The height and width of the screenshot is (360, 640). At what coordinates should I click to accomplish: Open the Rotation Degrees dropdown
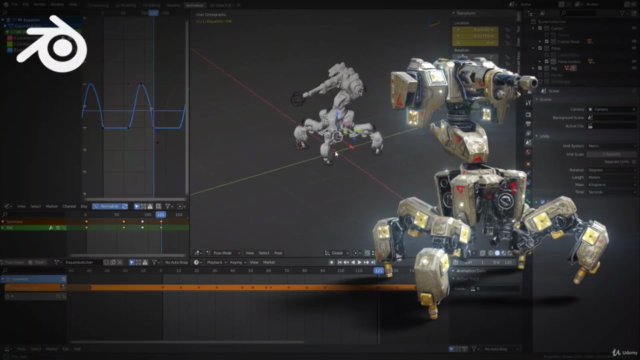click(611, 170)
